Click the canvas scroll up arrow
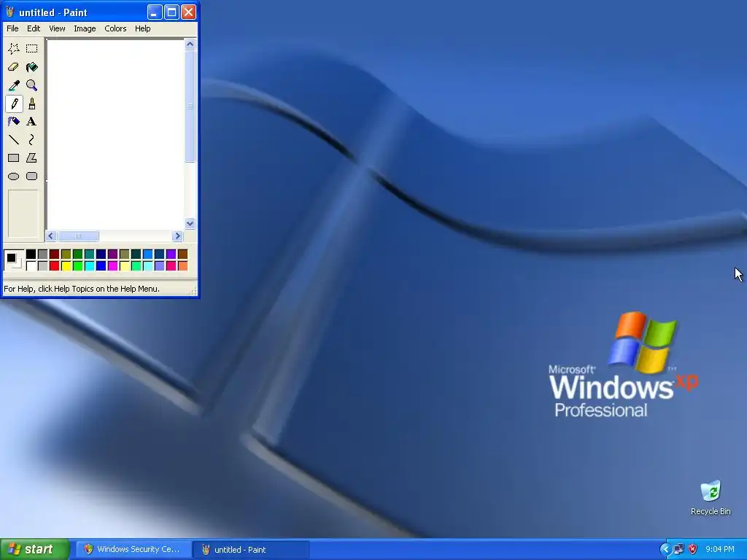Screen dimensions: 747x560 [x=190, y=44]
